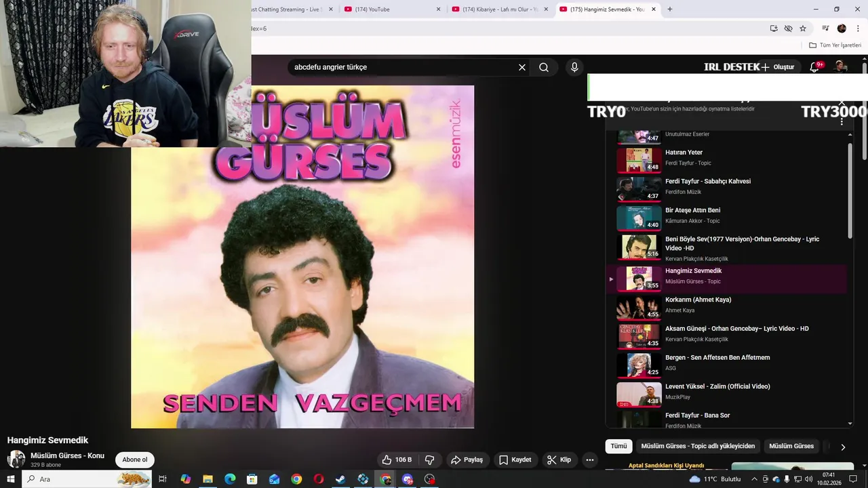Open more actions ellipsis beside Klip

[x=590, y=460]
